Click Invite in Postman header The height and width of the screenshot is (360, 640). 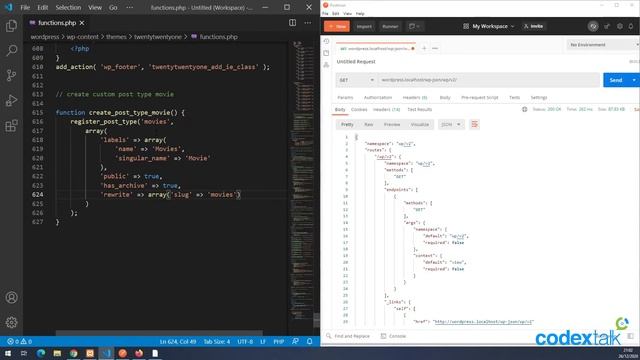click(533, 26)
